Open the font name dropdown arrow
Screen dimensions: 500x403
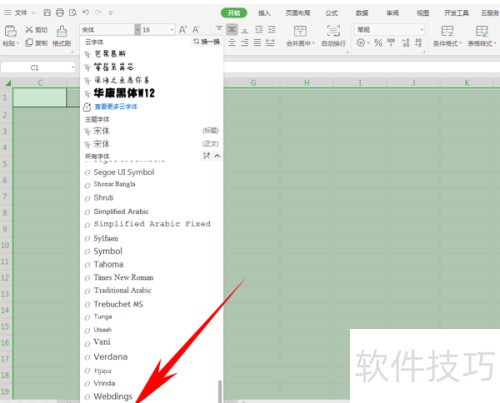(137, 30)
